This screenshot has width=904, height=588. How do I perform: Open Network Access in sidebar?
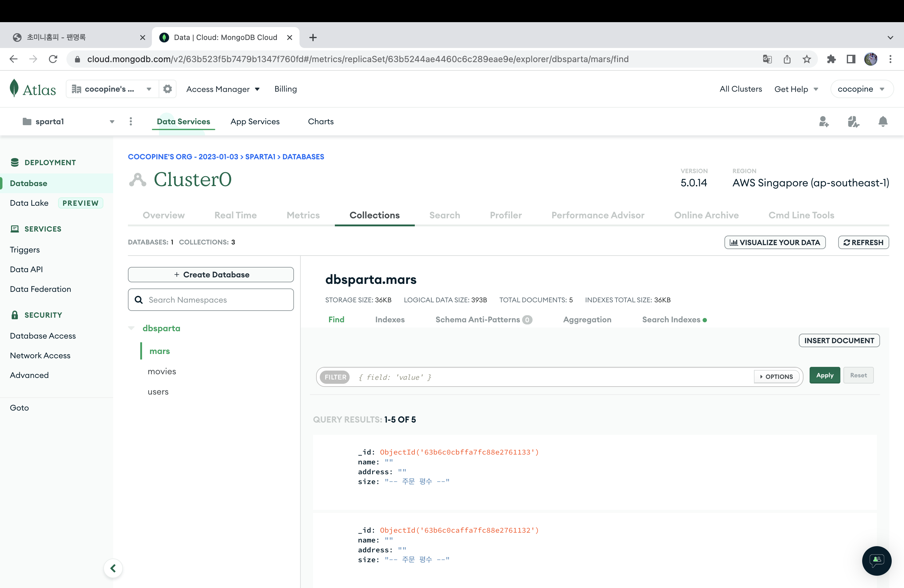point(40,355)
